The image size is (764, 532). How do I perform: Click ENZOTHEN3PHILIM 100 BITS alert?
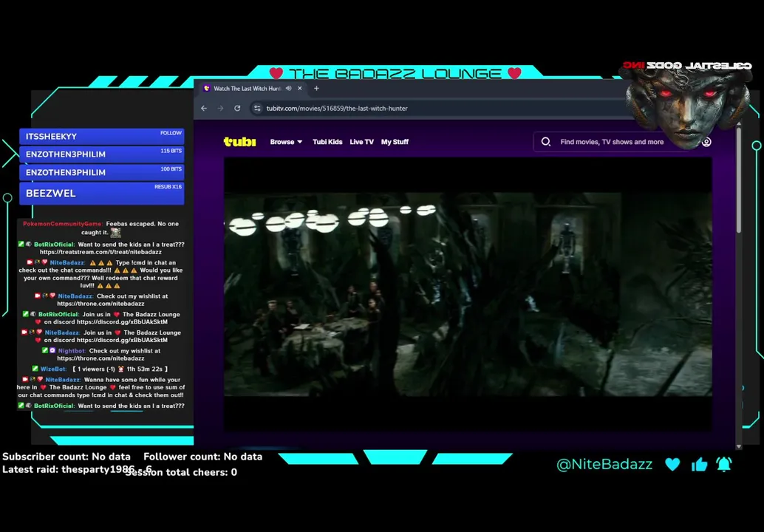click(x=102, y=172)
